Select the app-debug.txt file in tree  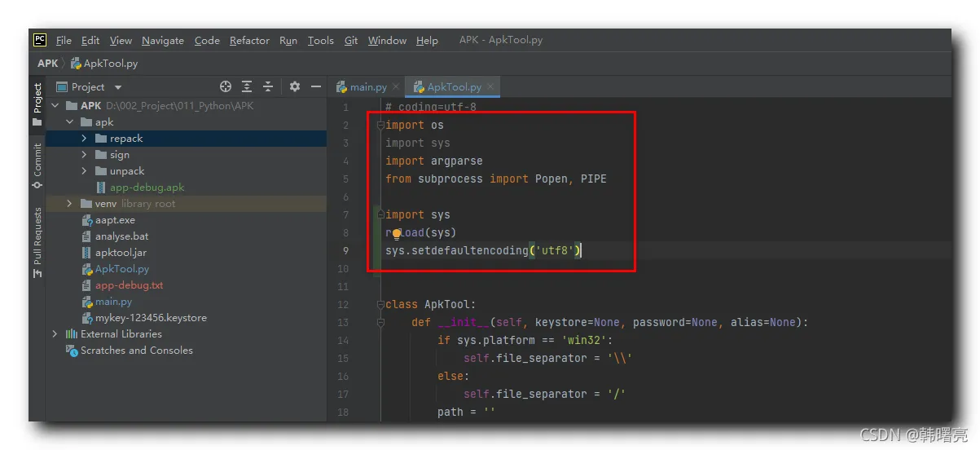click(129, 285)
